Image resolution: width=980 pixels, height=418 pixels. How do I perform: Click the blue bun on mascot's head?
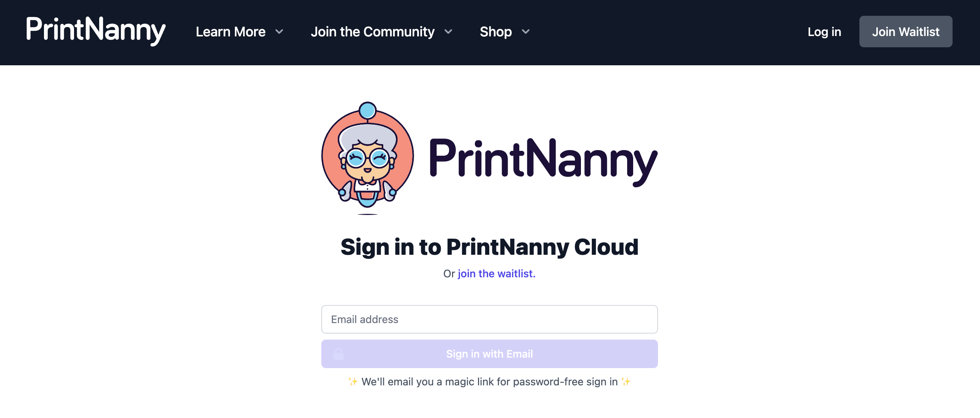(x=367, y=111)
